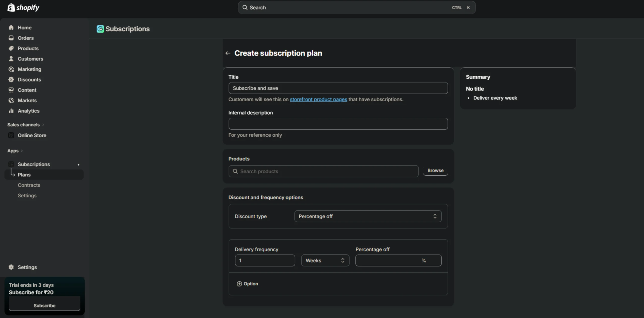
Task: Go to Plans under Subscriptions
Action: click(x=24, y=175)
